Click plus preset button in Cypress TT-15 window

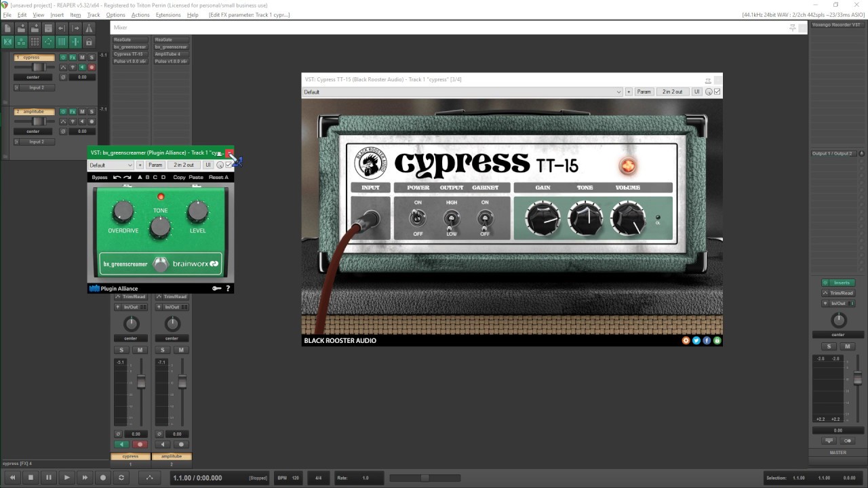tap(629, 91)
